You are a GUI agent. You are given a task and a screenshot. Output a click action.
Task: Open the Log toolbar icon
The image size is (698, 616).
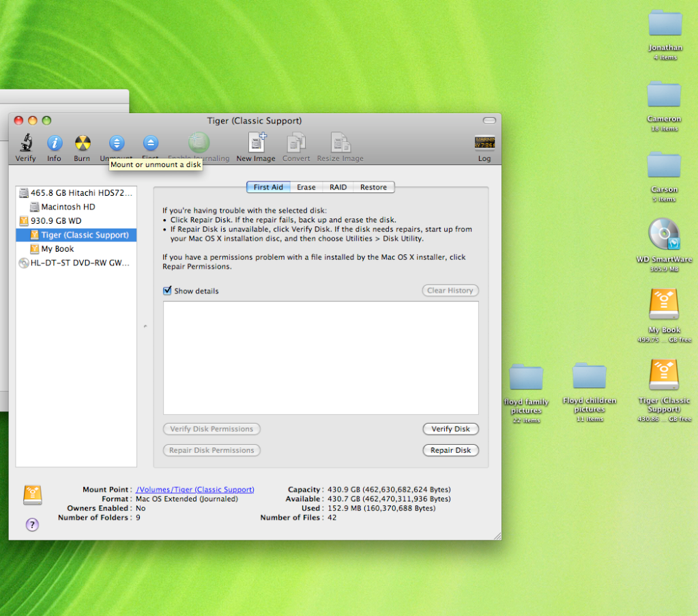(x=484, y=143)
